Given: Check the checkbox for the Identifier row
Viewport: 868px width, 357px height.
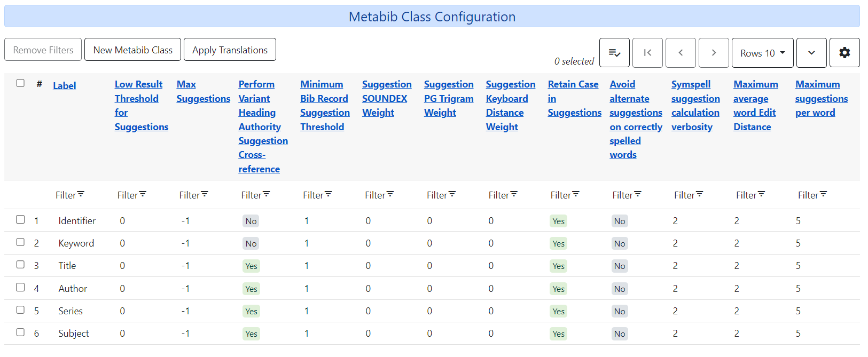Looking at the screenshot, I should pos(20,219).
